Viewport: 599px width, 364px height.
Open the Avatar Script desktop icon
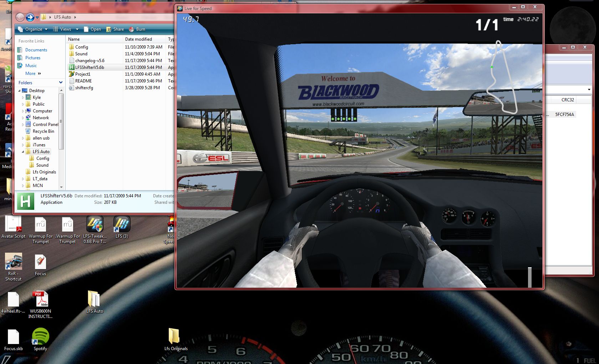coord(13,227)
